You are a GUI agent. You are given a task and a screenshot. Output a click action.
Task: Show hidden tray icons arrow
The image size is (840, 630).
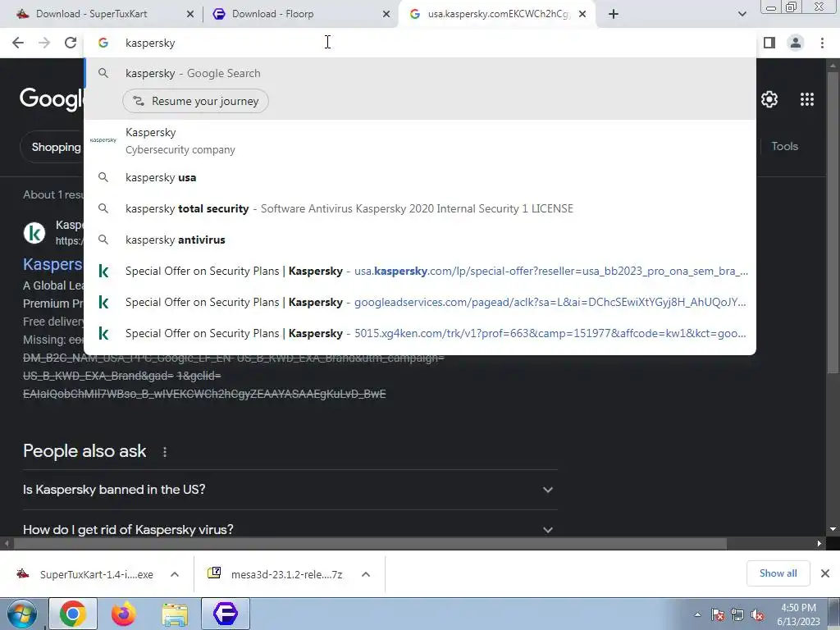coord(697,615)
